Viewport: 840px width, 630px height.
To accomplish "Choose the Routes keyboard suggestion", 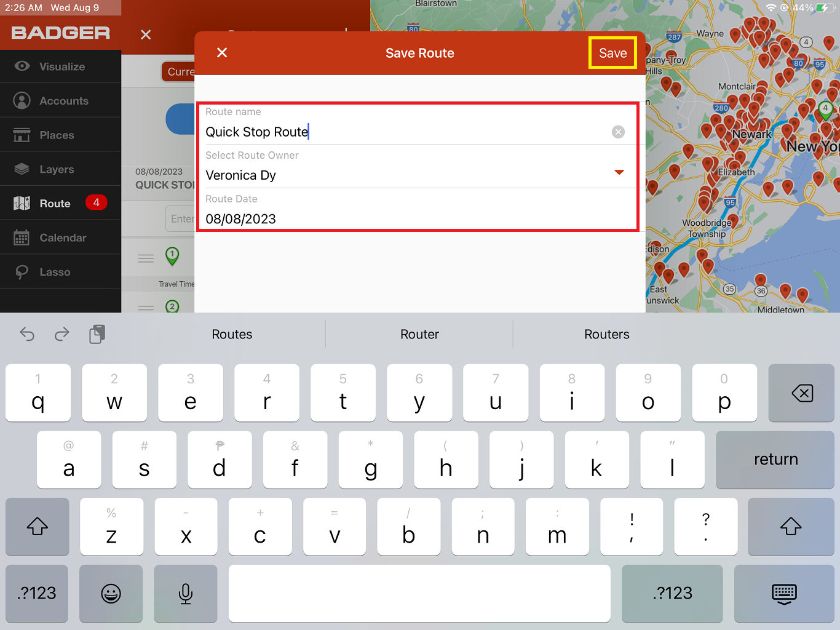I will 232,334.
